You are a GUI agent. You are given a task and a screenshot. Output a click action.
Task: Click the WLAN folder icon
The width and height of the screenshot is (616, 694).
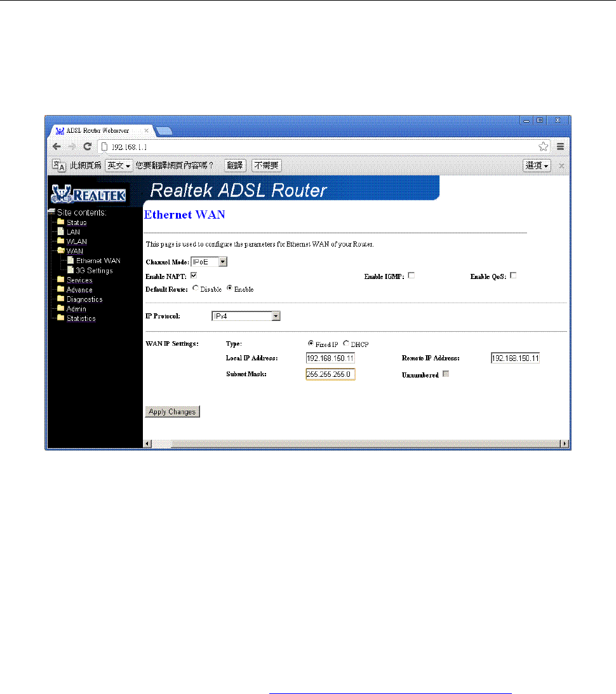click(x=61, y=242)
